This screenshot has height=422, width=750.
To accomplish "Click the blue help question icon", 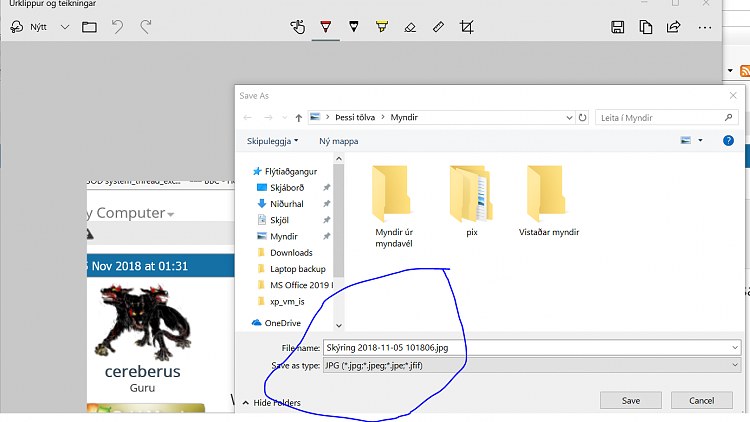I will tap(728, 140).
